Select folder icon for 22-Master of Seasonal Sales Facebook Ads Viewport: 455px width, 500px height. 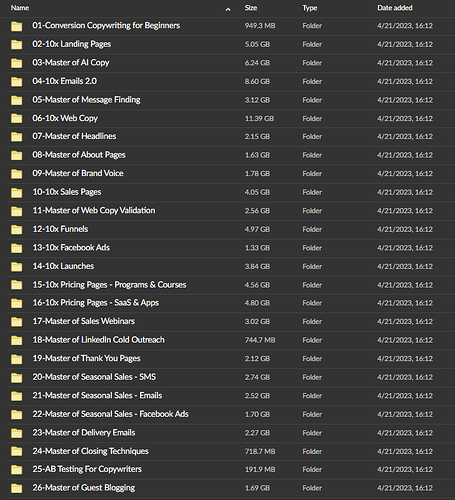(x=17, y=415)
